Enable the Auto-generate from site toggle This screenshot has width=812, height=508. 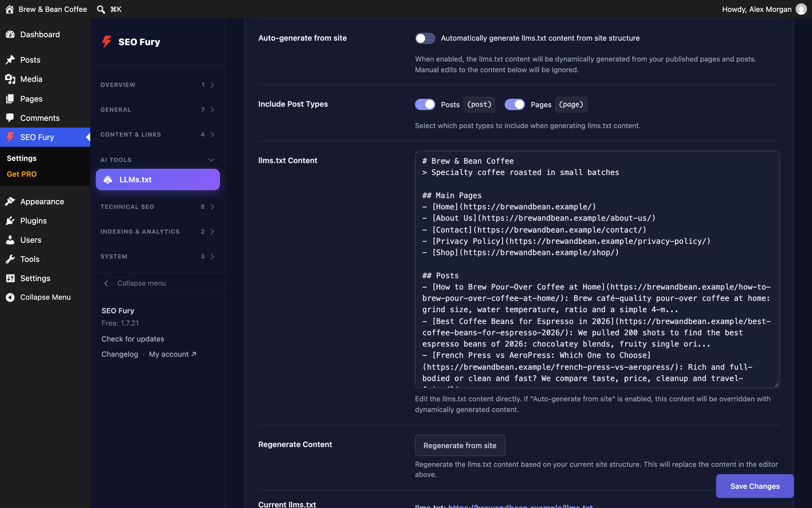click(425, 38)
